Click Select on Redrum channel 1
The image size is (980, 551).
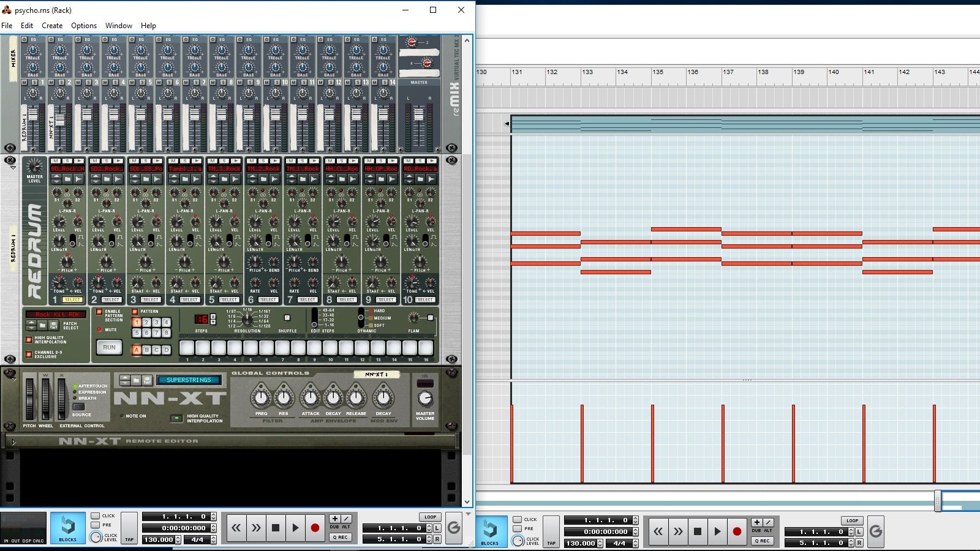point(72,300)
